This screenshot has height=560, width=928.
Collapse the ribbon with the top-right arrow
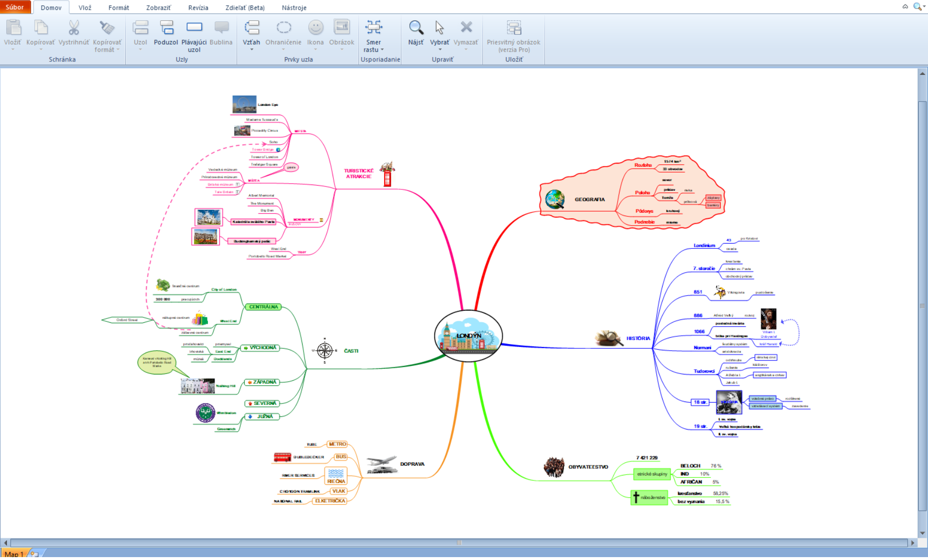(905, 7)
